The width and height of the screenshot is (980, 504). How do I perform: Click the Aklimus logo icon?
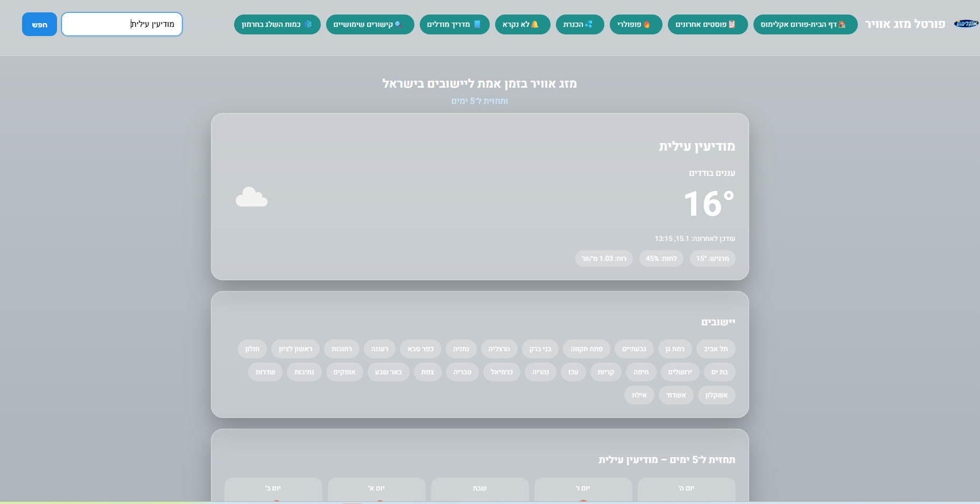coord(965,24)
